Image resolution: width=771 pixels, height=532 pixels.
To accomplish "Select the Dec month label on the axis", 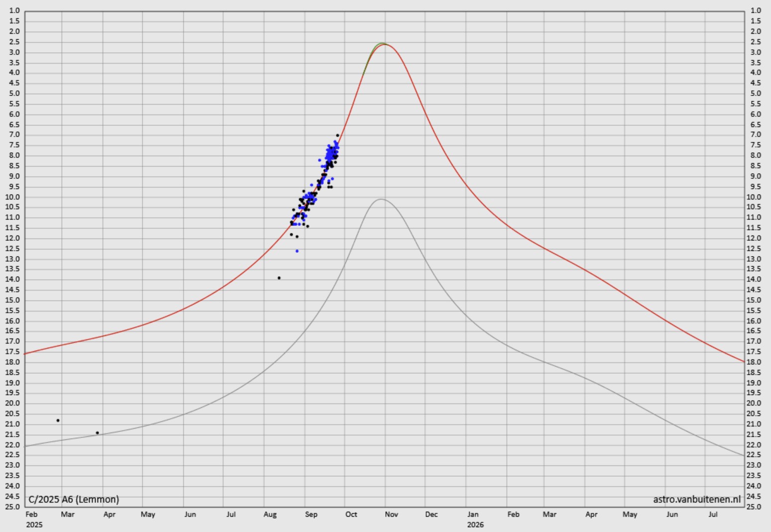I will (431, 514).
